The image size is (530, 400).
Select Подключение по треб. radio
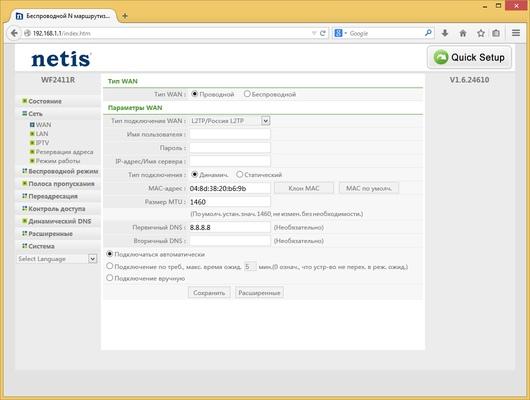(110, 266)
